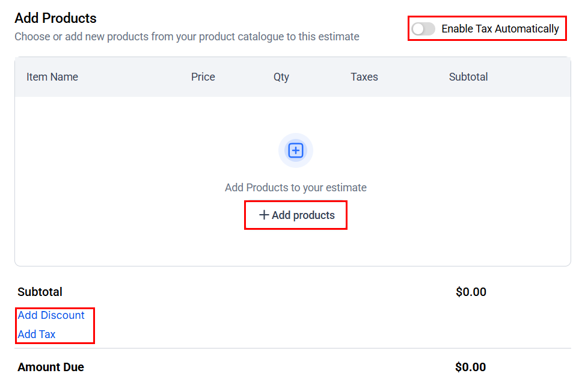The image size is (588, 391).
Task: Select the Price column header
Action: [203, 77]
